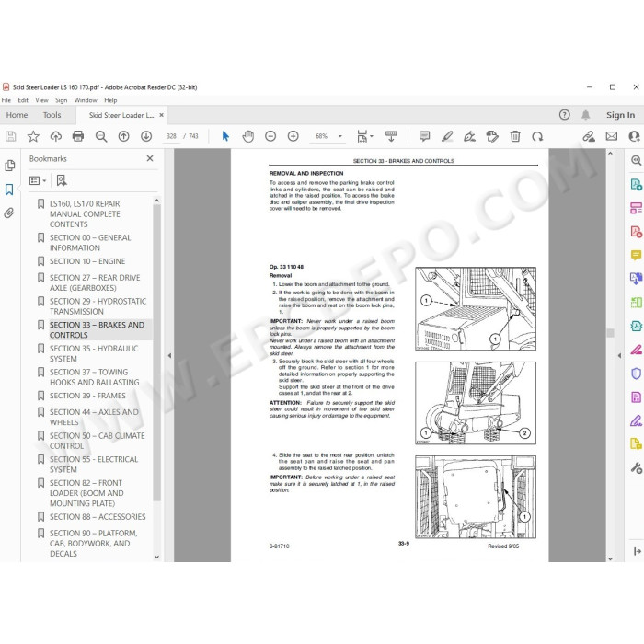Click the stamp tool icon
Viewport: 644px width, 644px height.
(x=492, y=136)
